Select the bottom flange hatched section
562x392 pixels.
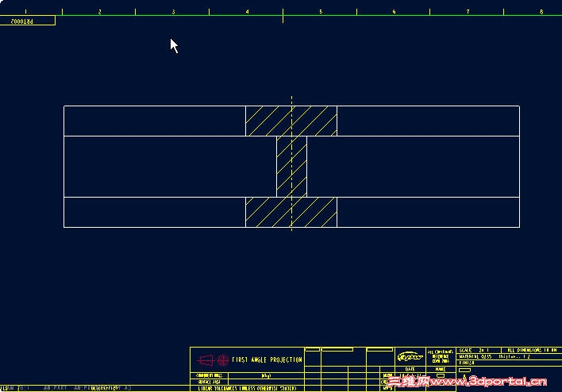(291, 212)
